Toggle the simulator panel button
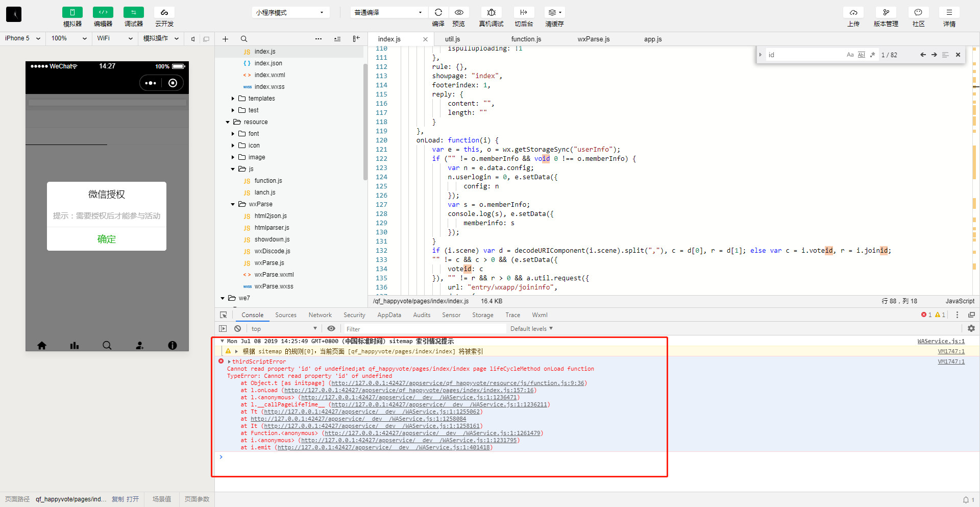The height and width of the screenshot is (507, 980). pos(72,13)
